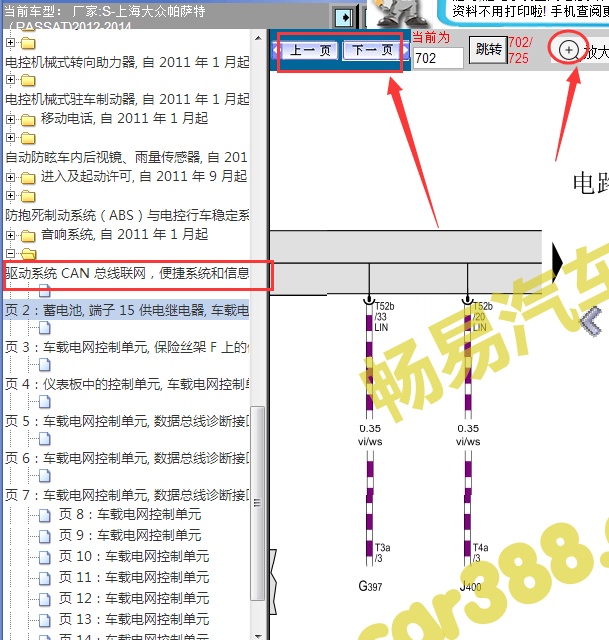The width and height of the screenshot is (609, 640).
Task: Open 页 11：车载电网控制单元
Action: 134,577
